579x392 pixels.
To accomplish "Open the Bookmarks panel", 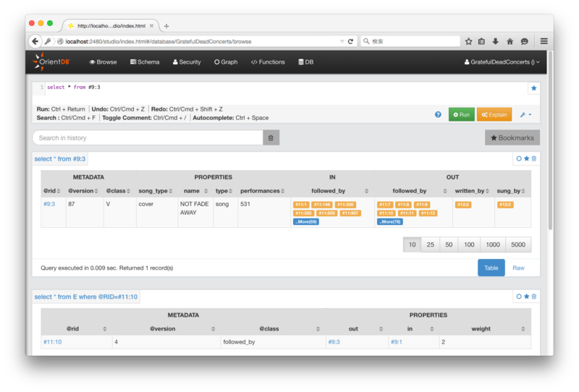I will coord(512,137).
